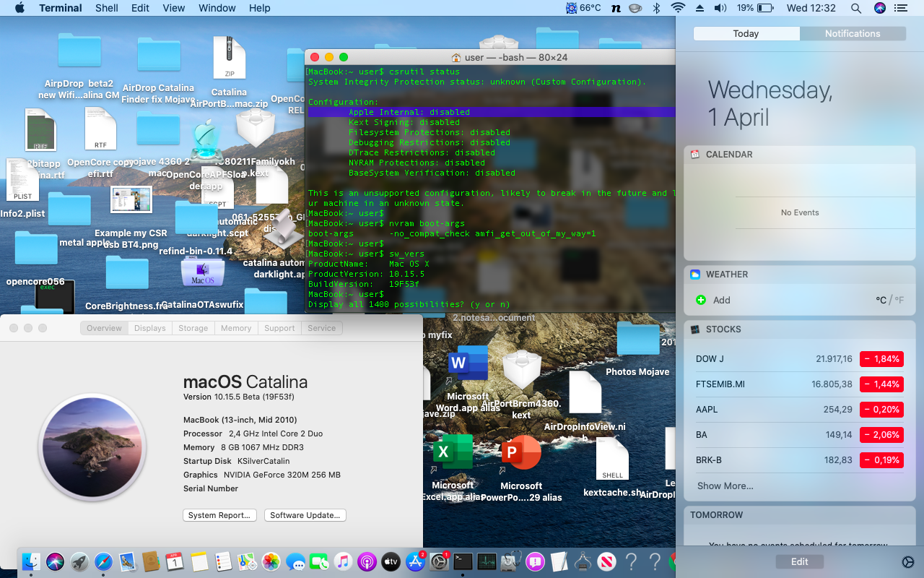Image resolution: width=924 pixels, height=578 pixels.
Task: Select BRK-B stock row
Action: 800,460
